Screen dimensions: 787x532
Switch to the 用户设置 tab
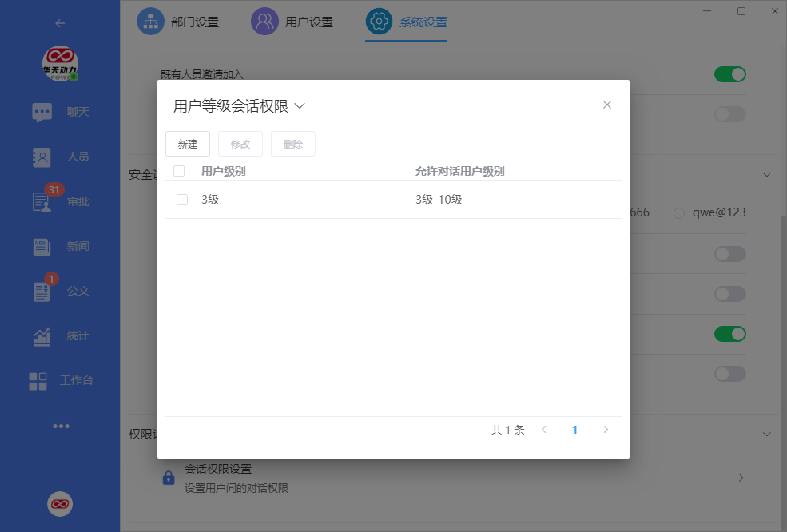point(293,21)
